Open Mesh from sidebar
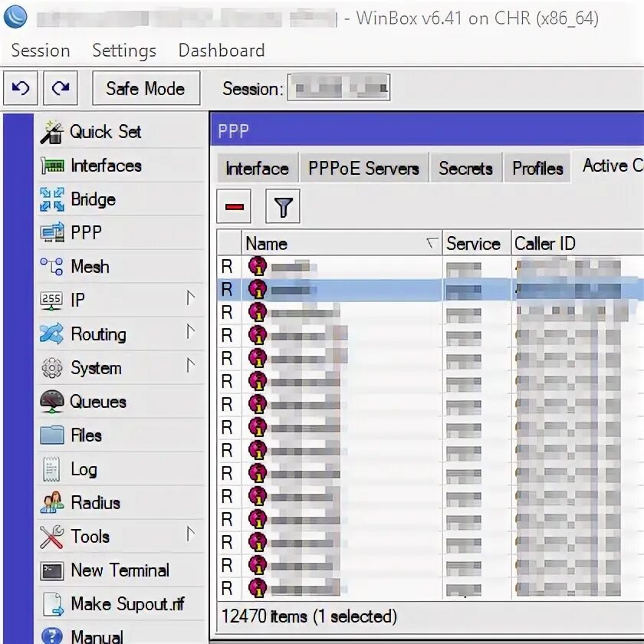Screen dimensions: 644x644 [x=120, y=267]
